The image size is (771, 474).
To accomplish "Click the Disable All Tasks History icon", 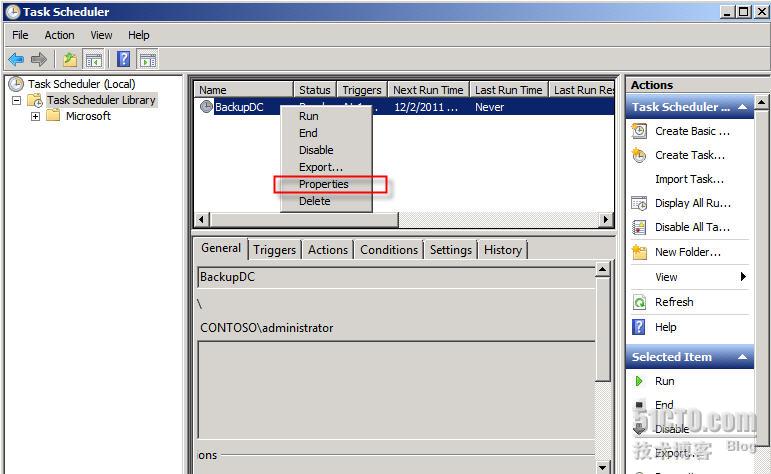I will click(x=639, y=227).
